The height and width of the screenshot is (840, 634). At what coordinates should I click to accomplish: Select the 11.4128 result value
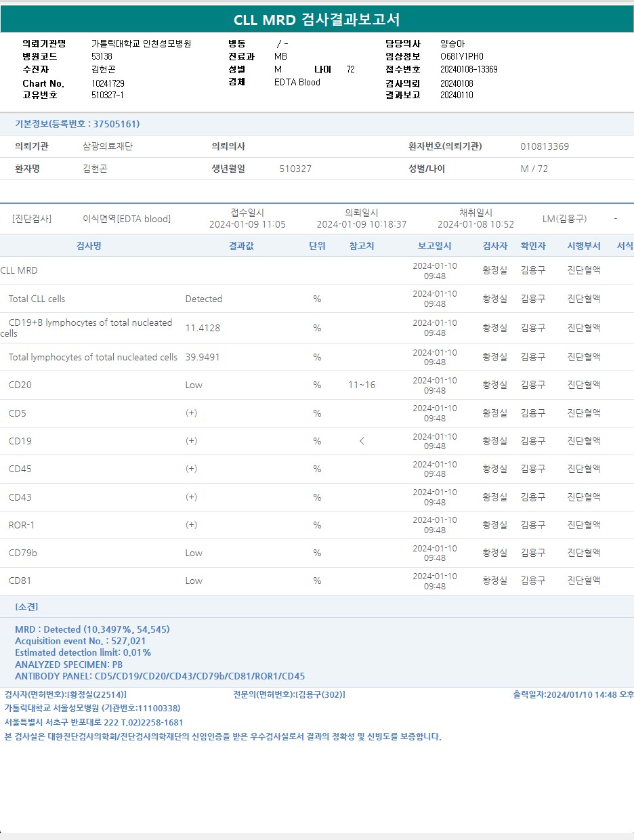203,328
